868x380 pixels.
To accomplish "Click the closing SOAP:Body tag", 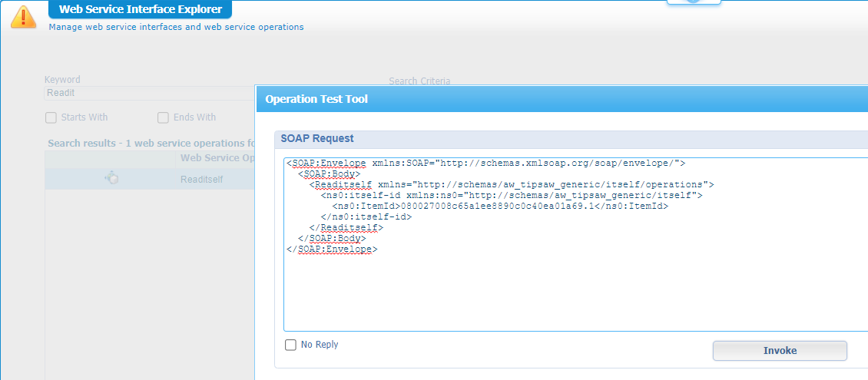I will (332, 239).
